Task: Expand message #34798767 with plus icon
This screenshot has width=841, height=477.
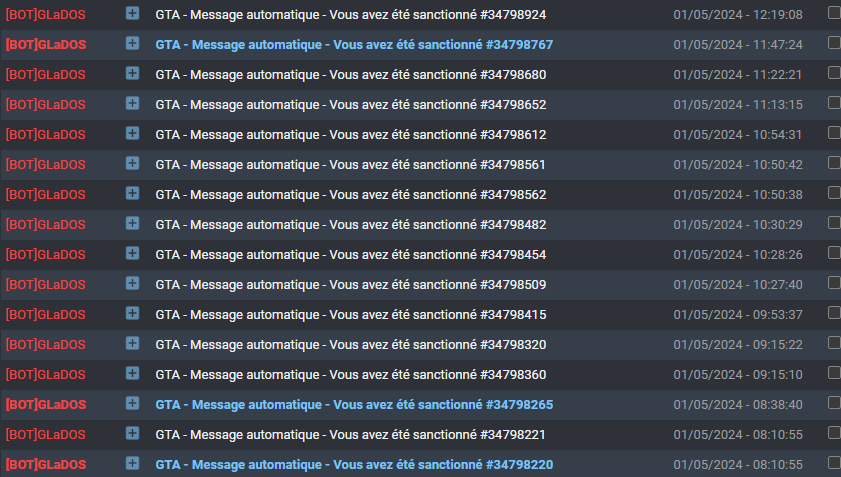Action: (x=132, y=43)
